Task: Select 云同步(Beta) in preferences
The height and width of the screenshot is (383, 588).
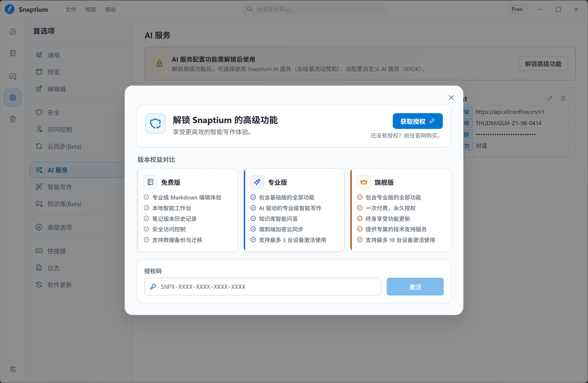Action: pos(78,146)
